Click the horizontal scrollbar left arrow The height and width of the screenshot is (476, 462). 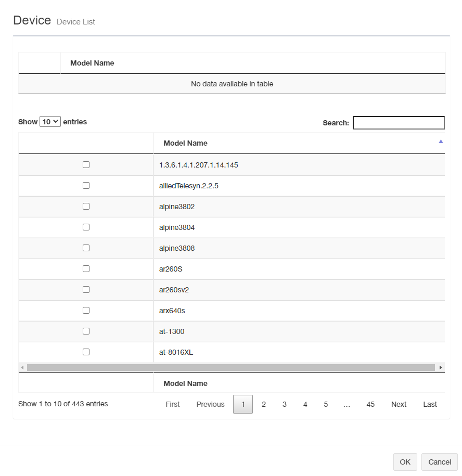[x=22, y=367]
